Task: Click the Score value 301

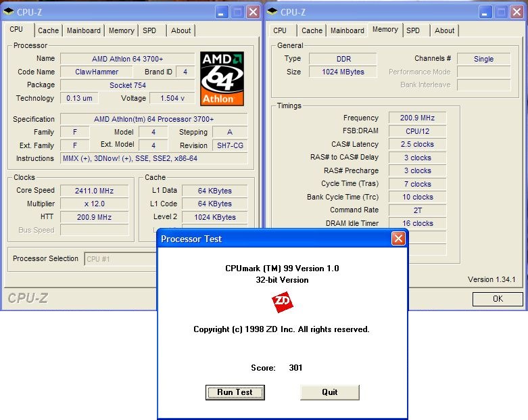Action: (x=295, y=367)
